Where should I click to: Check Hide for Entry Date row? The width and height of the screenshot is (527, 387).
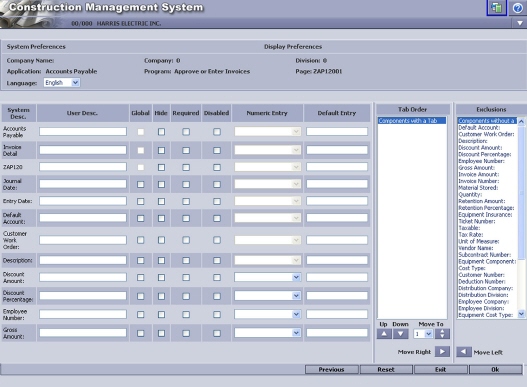pyautogui.click(x=161, y=201)
